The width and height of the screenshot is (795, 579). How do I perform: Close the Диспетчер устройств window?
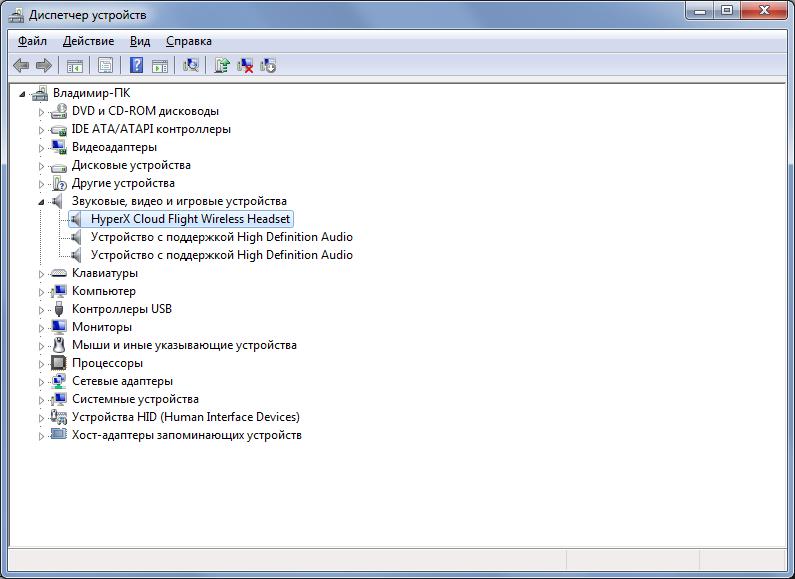765,11
